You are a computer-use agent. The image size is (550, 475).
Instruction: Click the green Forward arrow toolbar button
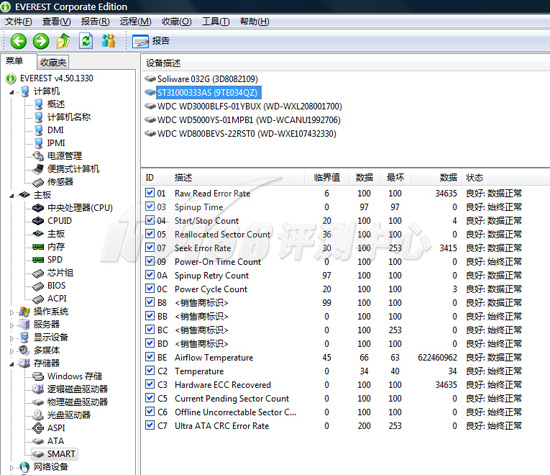(41, 41)
